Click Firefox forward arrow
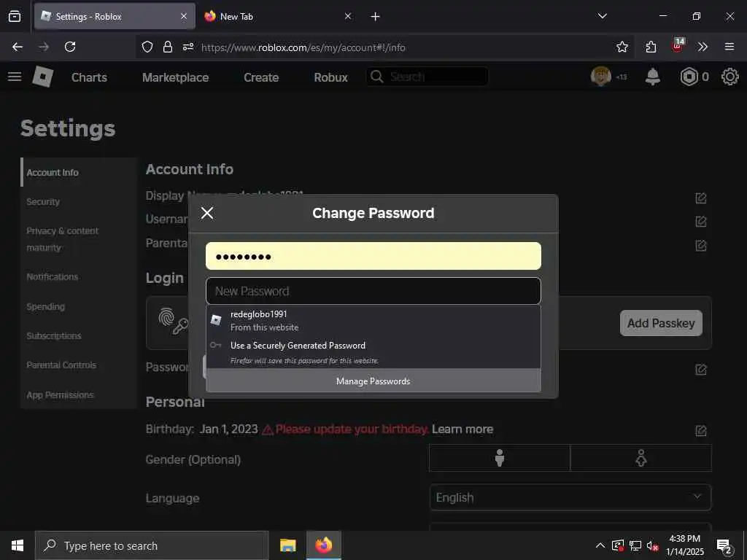Screen dimensions: 747x560 click(44, 47)
